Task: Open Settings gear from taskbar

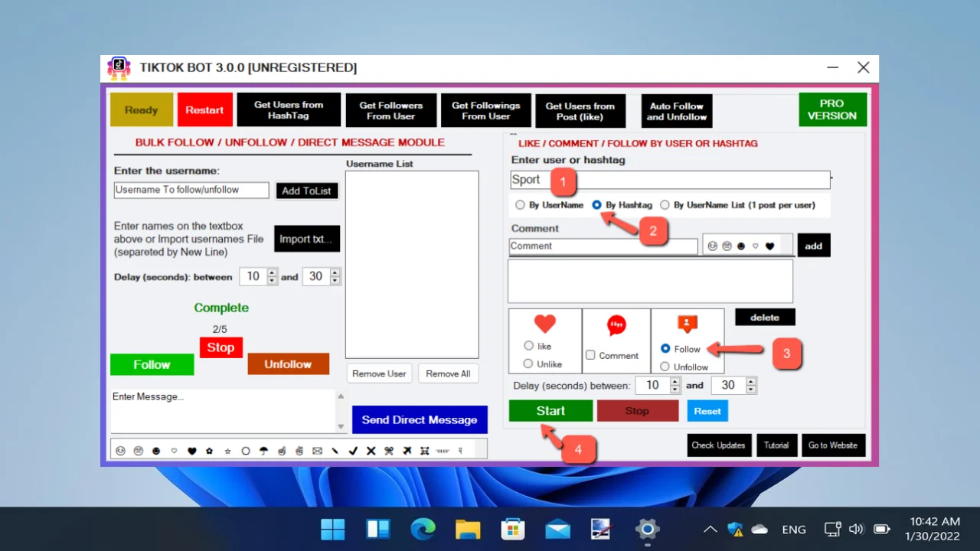Action: (648, 529)
